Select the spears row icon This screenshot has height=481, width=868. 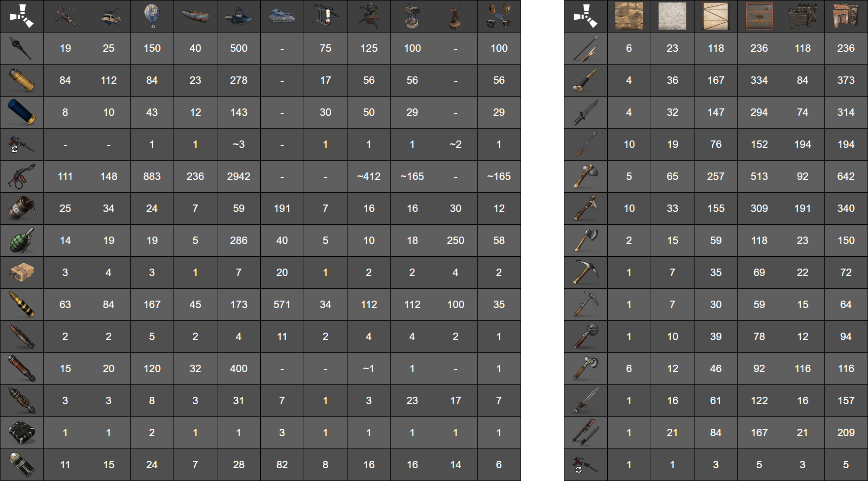[x=586, y=48]
